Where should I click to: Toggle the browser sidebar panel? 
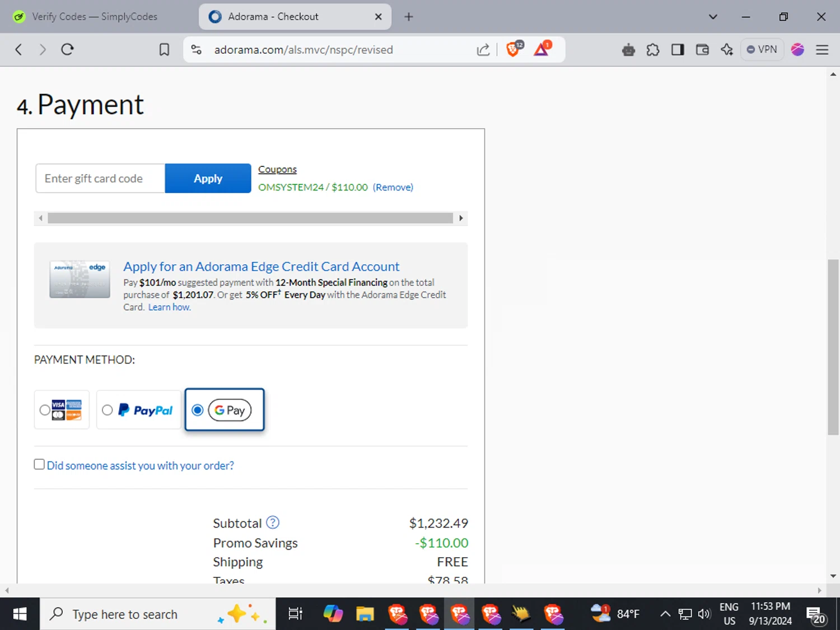678,50
